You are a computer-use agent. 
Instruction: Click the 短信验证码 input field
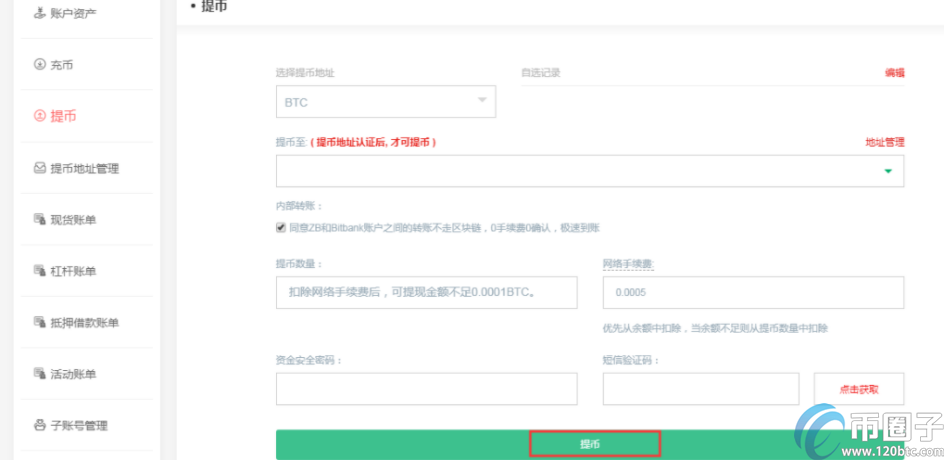[x=700, y=389]
